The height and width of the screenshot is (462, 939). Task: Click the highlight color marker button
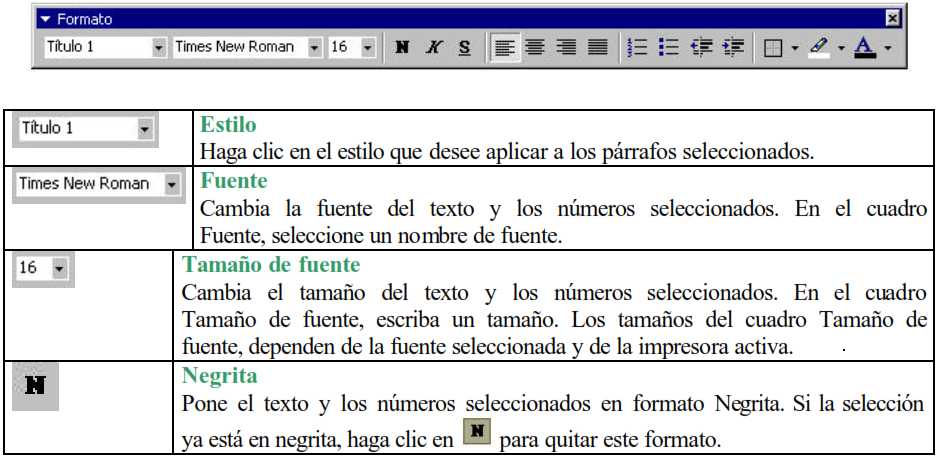point(819,48)
